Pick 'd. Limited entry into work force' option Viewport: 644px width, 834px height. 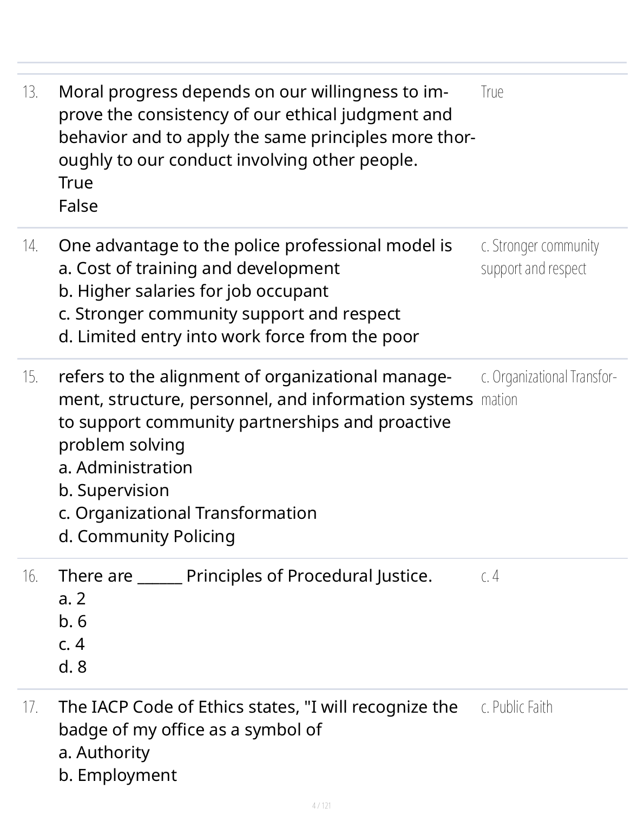239,337
